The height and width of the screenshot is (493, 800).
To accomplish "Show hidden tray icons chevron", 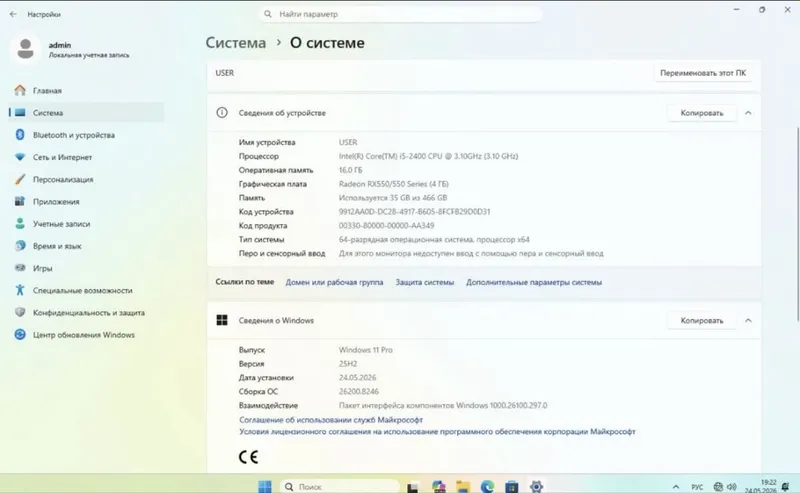I will [676, 487].
